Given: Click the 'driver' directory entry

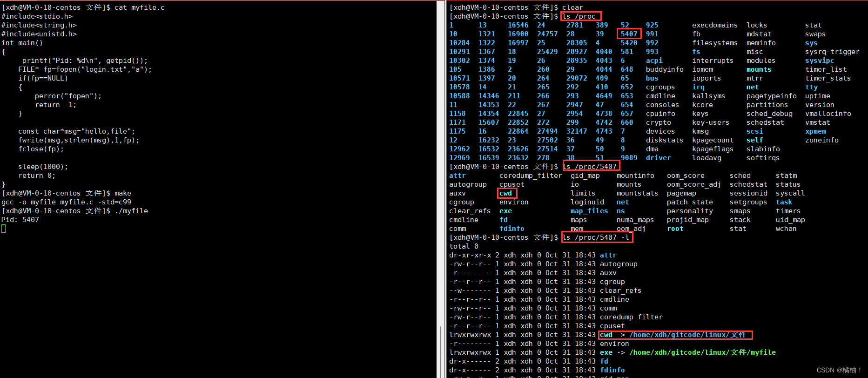Looking at the screenshot, I should 659,158.
